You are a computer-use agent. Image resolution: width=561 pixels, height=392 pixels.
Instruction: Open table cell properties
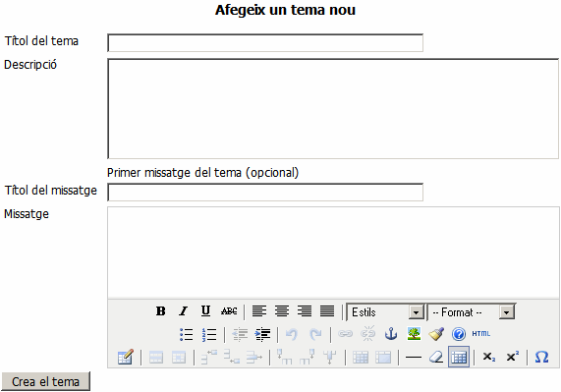179,358
